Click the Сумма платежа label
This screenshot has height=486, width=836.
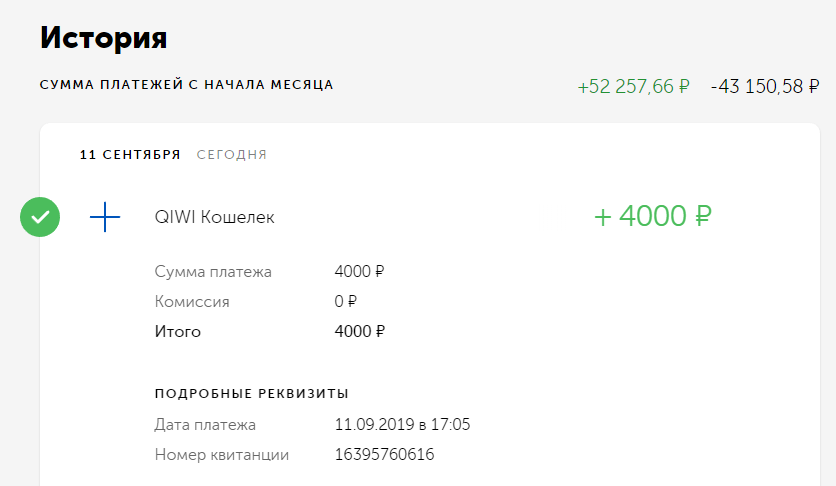[213, 272]
